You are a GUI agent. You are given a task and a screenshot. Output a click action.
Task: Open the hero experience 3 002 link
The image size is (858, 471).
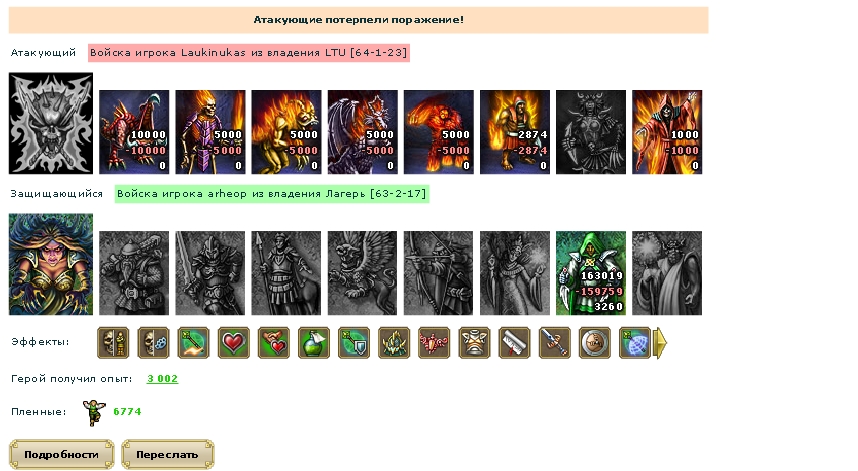(x=163, y=379)
